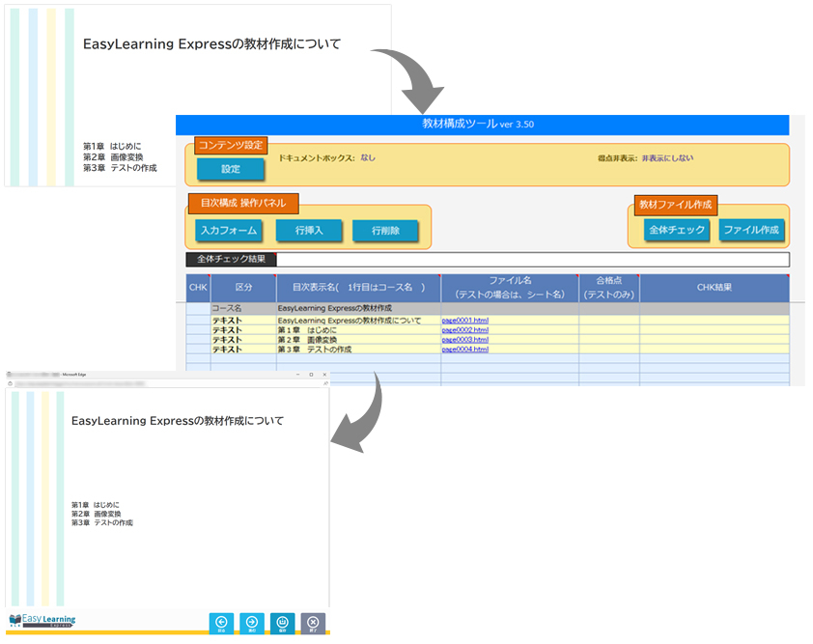Screen dimensions: 813x644
Task: Run the 全体チェック button
Action: tap(676, 231)
